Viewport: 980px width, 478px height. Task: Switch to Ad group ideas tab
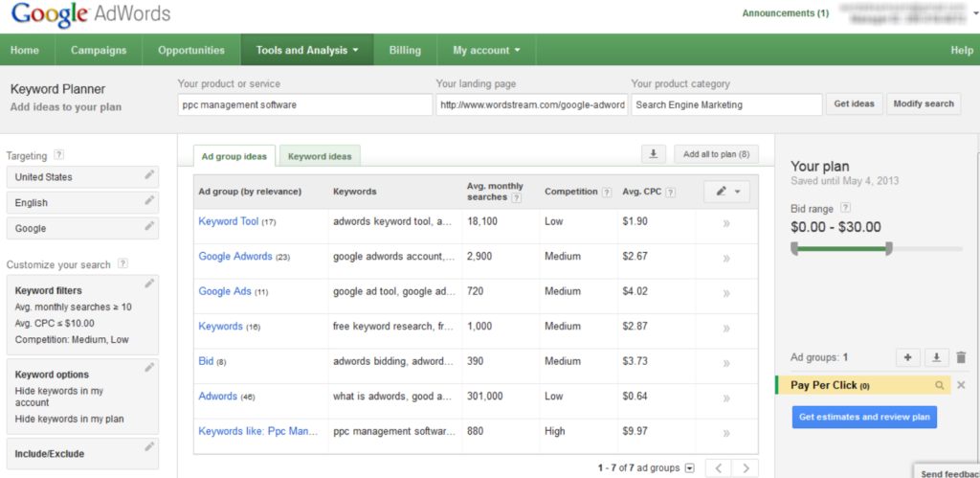pos(234,156)
